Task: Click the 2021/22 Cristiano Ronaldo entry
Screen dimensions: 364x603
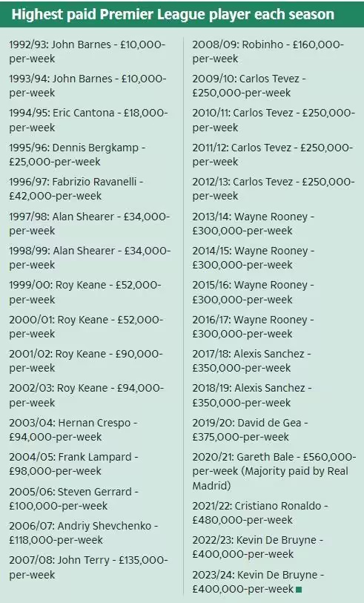Action: pyautogui.click(x=260, y=513)
